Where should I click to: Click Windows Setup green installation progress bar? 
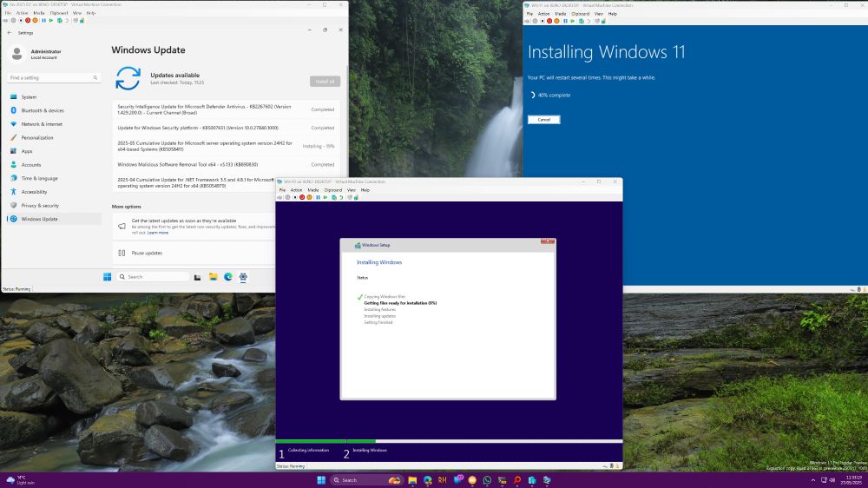325,441
